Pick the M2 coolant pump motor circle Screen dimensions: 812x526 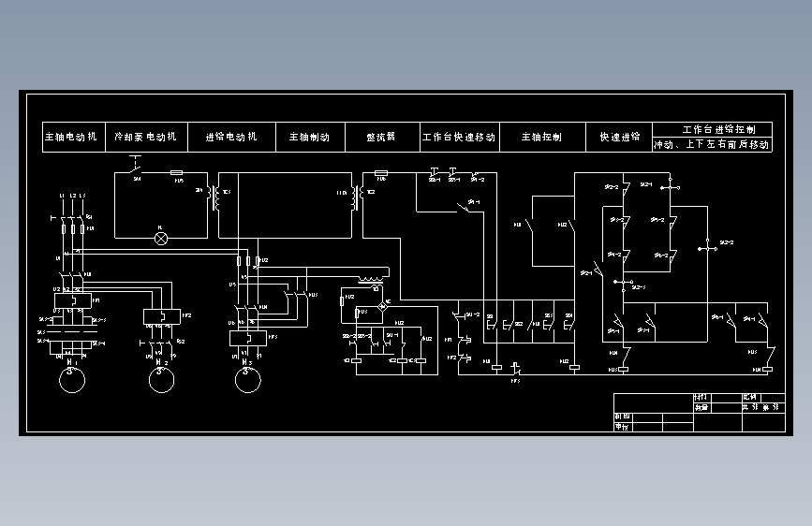point(162,380)
